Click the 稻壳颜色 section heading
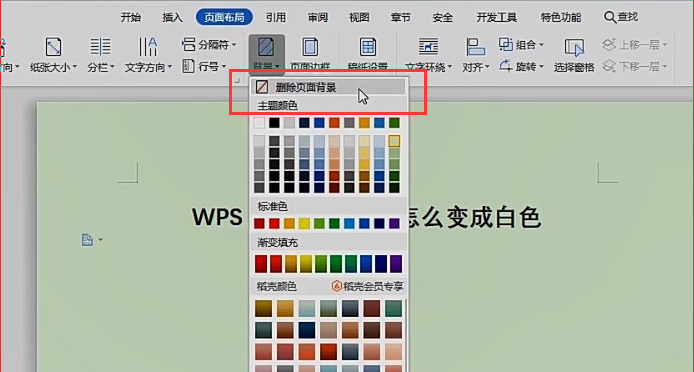 [x=277, y=287]
